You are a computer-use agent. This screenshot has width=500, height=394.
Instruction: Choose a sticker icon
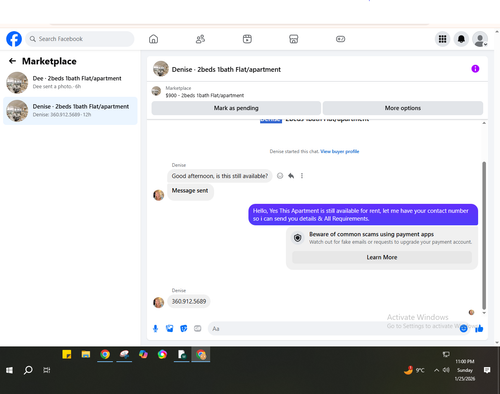[183, 329]
